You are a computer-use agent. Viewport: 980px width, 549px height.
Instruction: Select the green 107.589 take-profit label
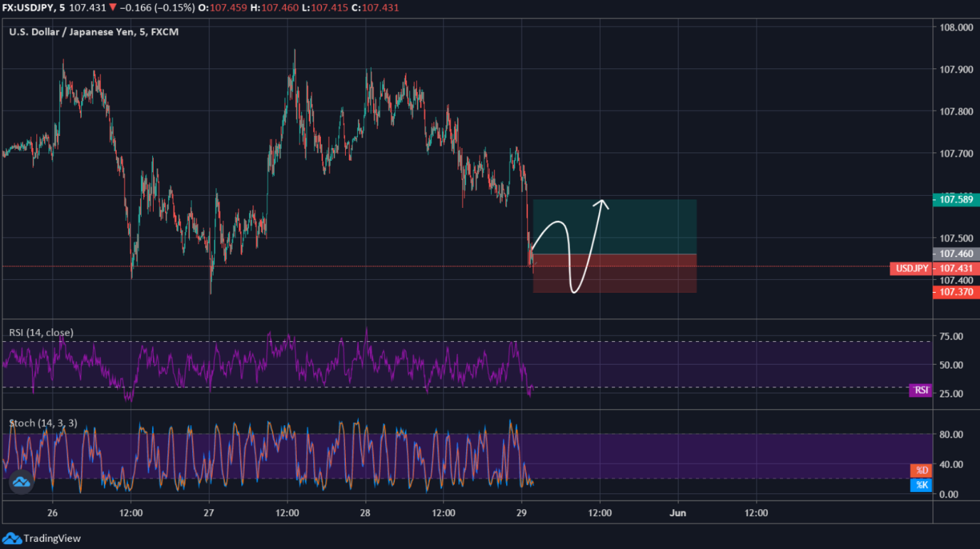(x=956, y=200)
